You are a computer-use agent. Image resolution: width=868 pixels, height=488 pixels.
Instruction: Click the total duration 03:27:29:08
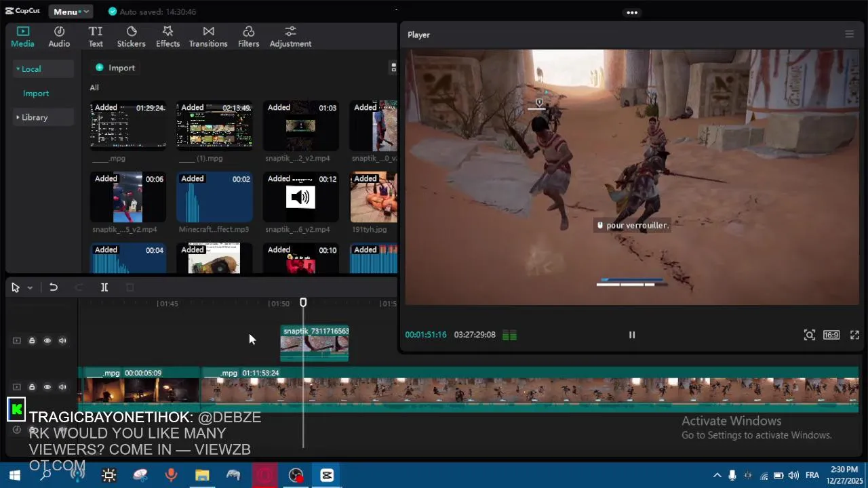(475, 335)
